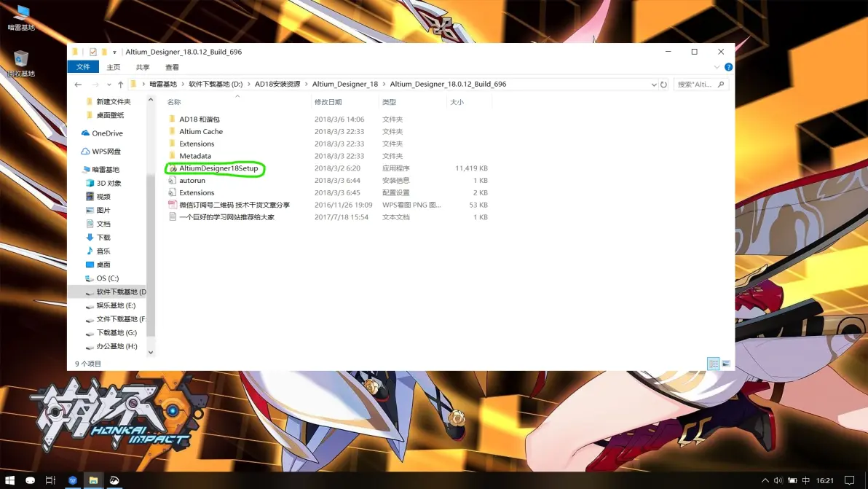Click the new folder icon in quick access toolbar
868x489 pixels.
(104, 52)
